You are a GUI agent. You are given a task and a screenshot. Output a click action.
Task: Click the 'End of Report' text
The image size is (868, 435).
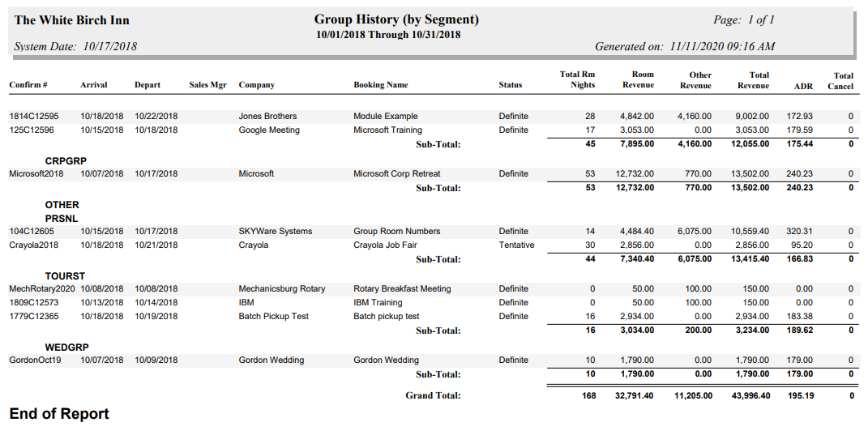[x=59, y=414]
